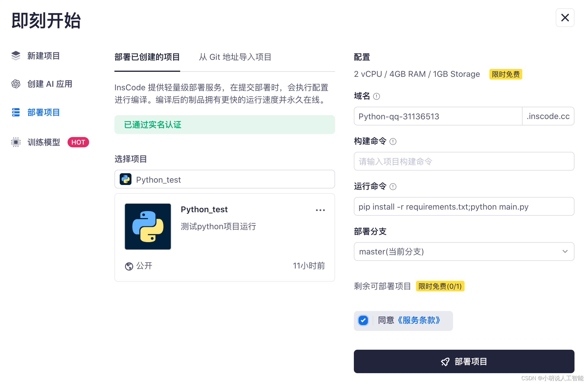Click the 限时免费(0/1) quota badge
Viewport: 588px width, 384px height.
pos(440,286)
